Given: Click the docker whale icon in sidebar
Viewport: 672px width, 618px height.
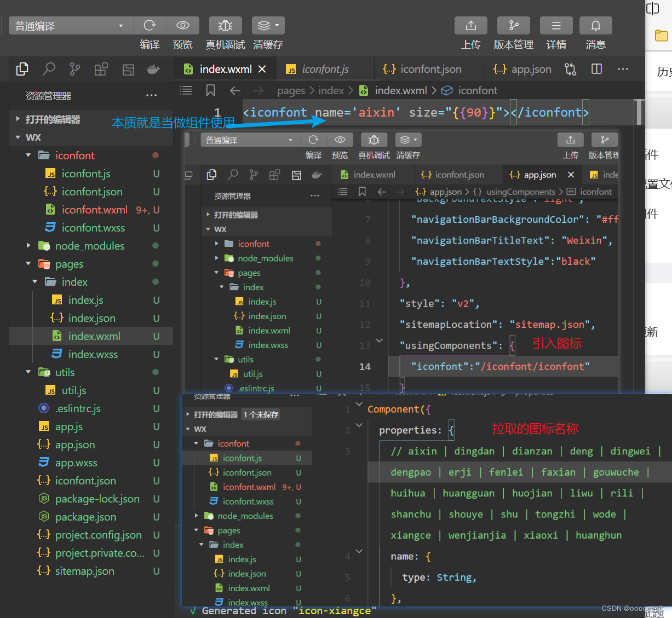Looking at the screenshot, I should click(154, 69).
